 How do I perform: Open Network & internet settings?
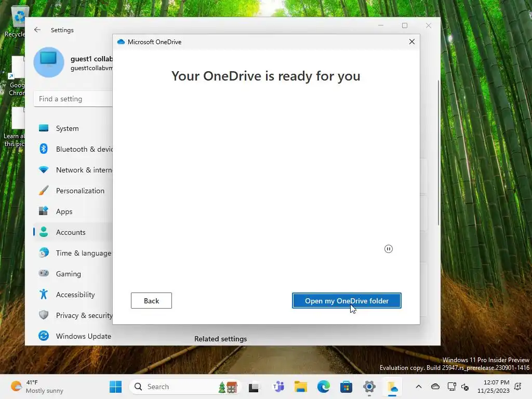[73, 170]
